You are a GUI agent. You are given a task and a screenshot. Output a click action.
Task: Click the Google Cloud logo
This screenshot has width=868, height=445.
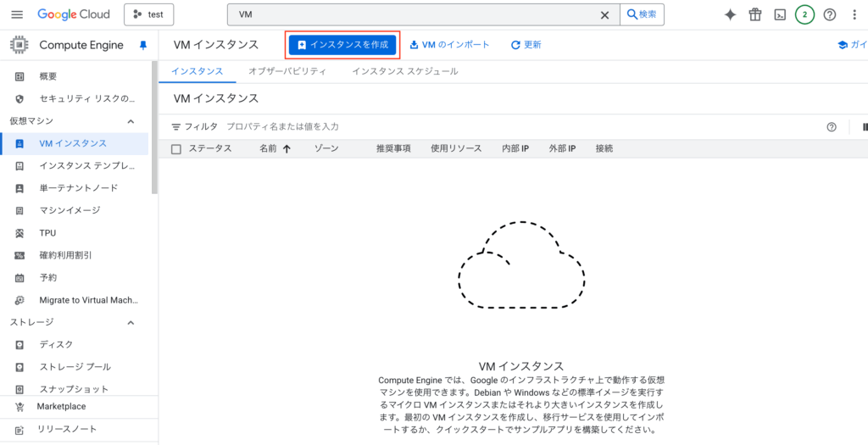pos(74,15)
